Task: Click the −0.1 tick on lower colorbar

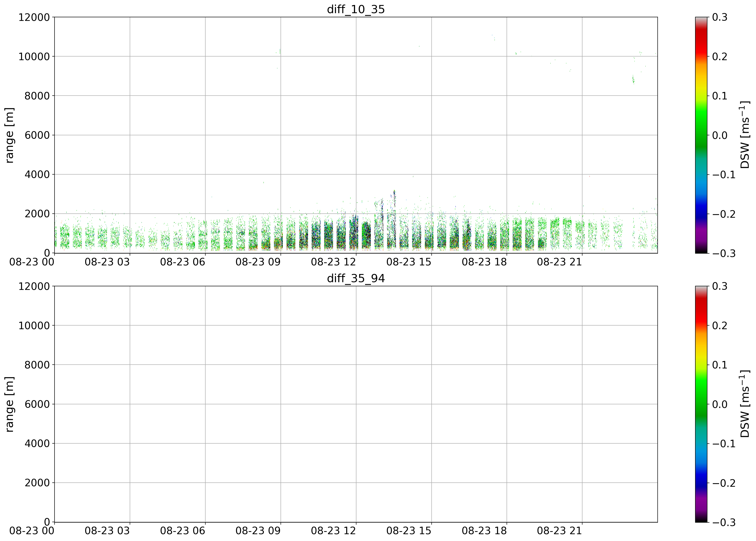Action: pos(724,443)
